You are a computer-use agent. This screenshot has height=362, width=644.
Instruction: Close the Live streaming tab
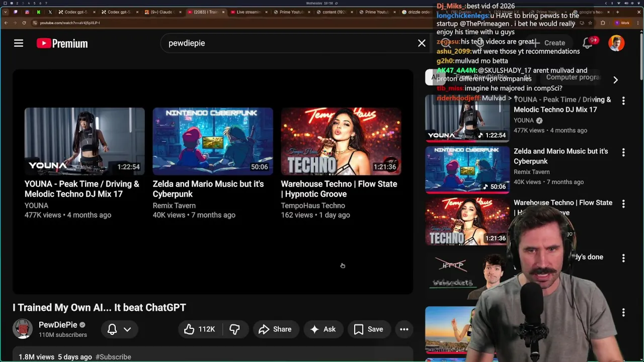point(266,12)
